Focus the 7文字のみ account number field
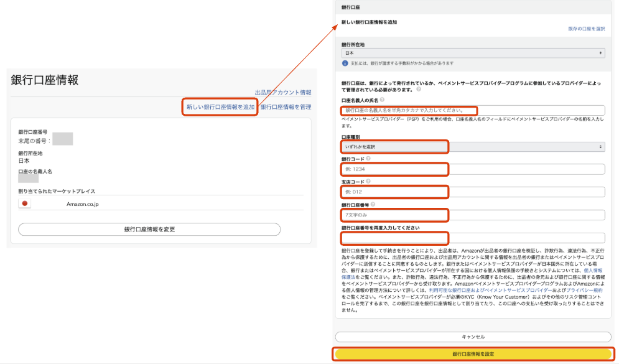The image size is (619, 364). pos(473,215)
